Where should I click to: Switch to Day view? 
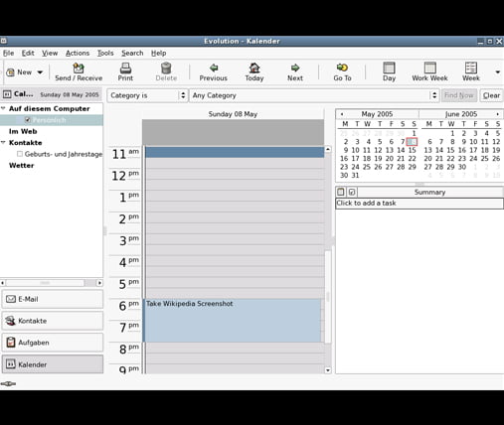[389, 68]
